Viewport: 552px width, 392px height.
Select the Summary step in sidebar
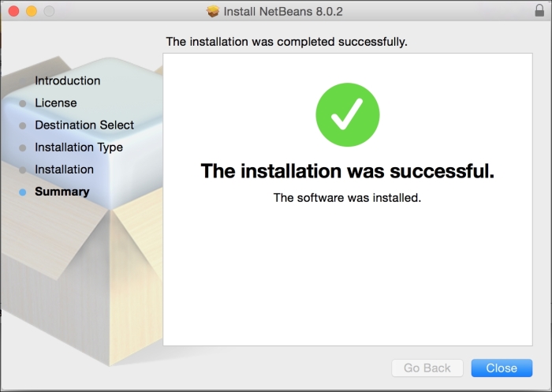click(62, 192)
